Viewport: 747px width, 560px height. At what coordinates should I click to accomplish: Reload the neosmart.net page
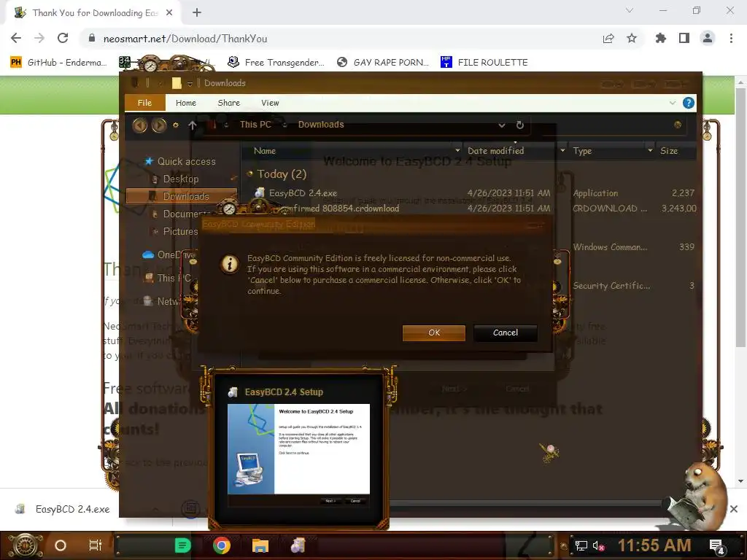63,38
